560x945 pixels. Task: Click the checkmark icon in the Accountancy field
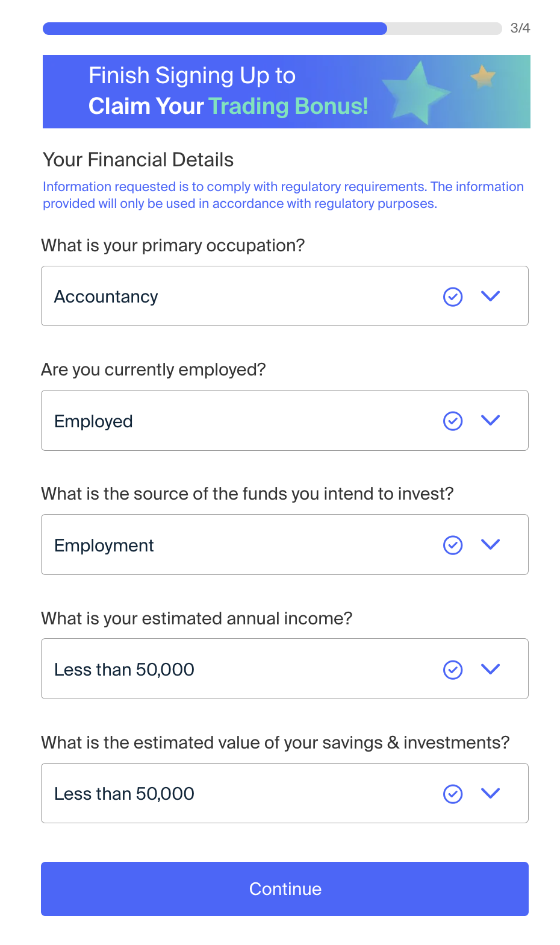click(453, 297)
